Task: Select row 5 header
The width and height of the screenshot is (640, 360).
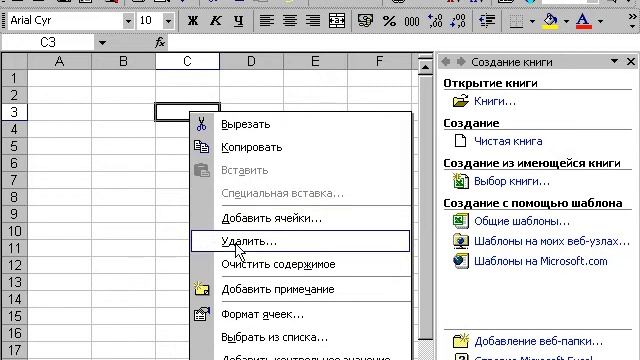Action: [14, 146]
